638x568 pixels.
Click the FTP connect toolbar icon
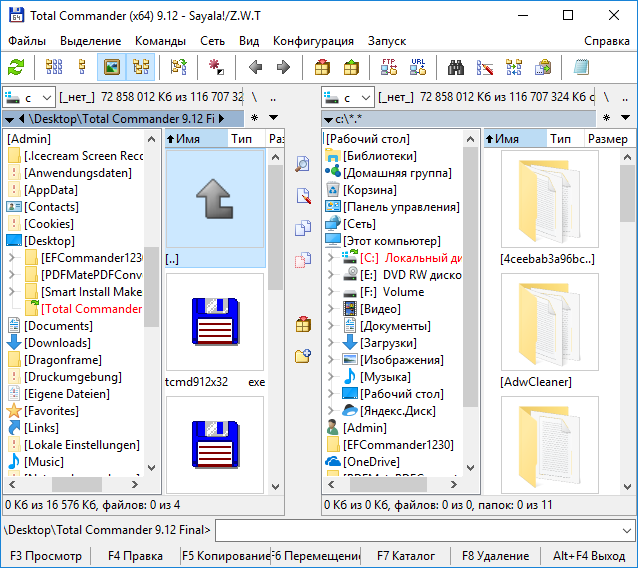click(x=389, y=67)
